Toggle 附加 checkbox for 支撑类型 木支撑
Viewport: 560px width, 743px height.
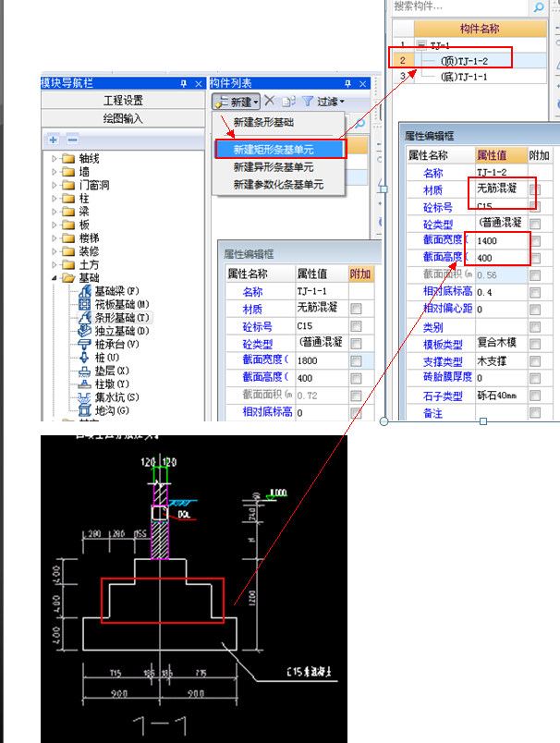pos(535,361)
